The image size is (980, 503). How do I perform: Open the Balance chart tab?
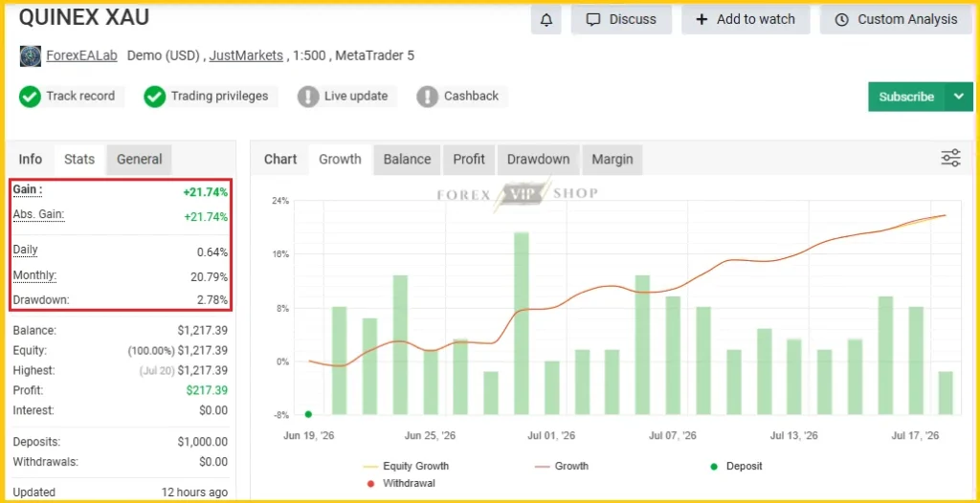pyautogui.click(x=407, y=160)
